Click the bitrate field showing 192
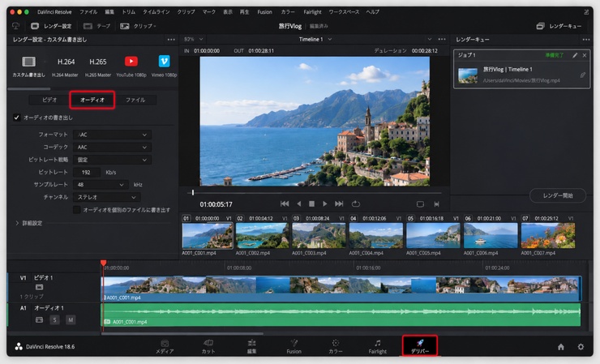Viewport: 600px width, 364px height. pos(86,172)
